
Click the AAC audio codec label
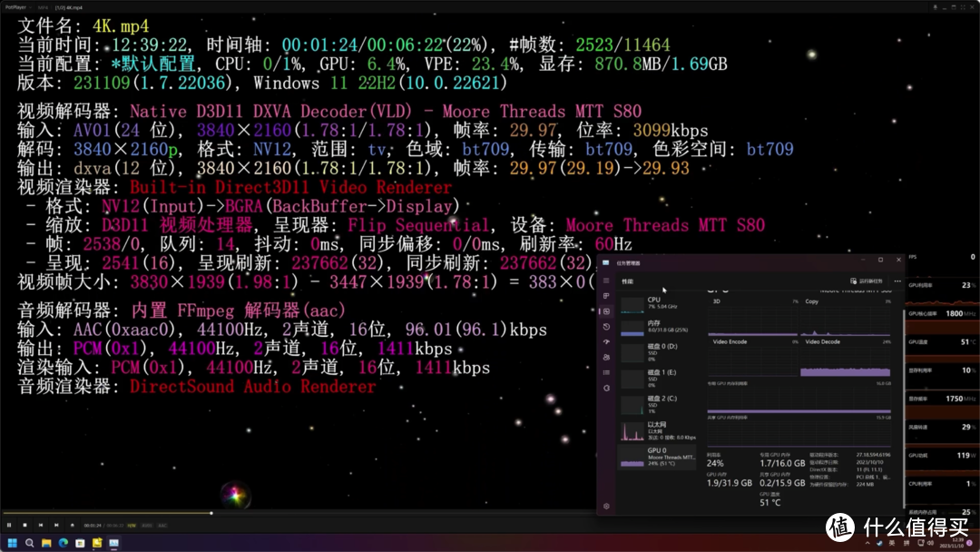(x=162, y=526)
